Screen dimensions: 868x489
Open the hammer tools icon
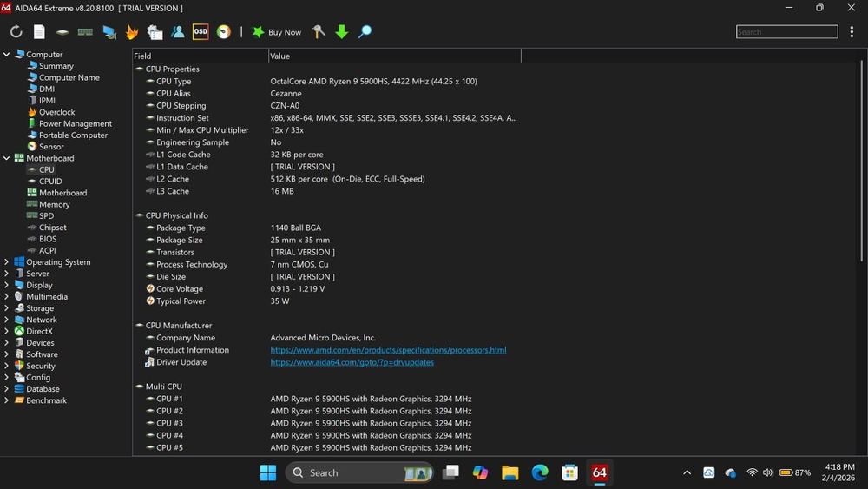pos(319,32)
